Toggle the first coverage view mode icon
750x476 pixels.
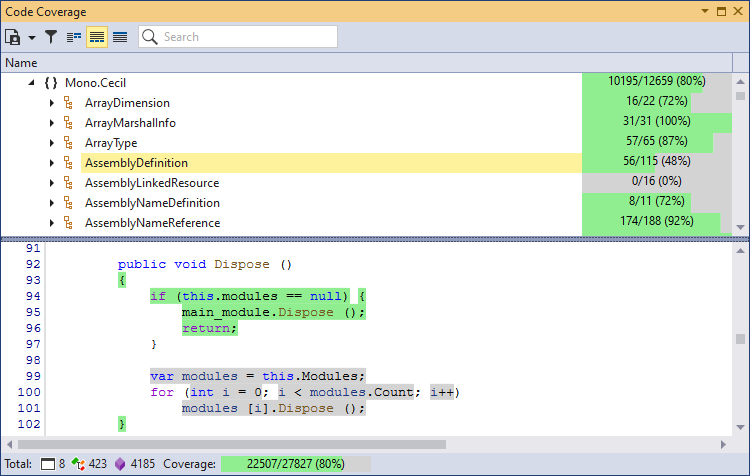pos(74,37)
